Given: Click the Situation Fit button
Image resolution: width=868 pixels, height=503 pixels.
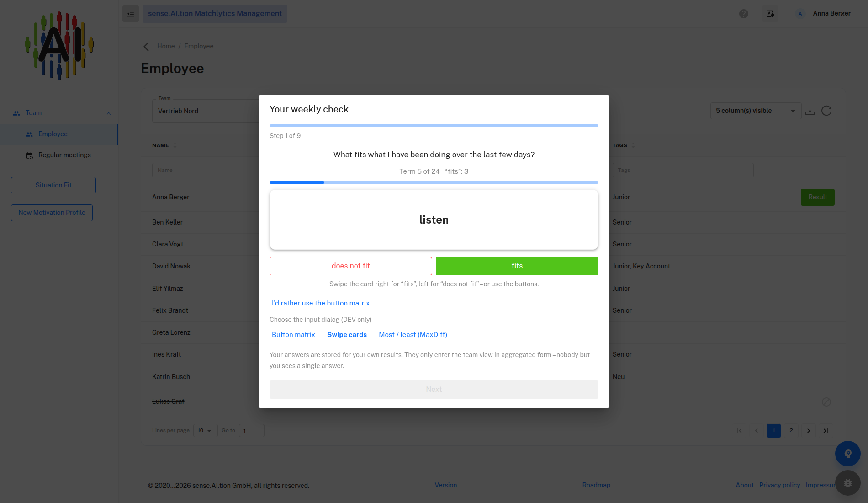Looking at the screenshot, I should click(x=53, y=185).
